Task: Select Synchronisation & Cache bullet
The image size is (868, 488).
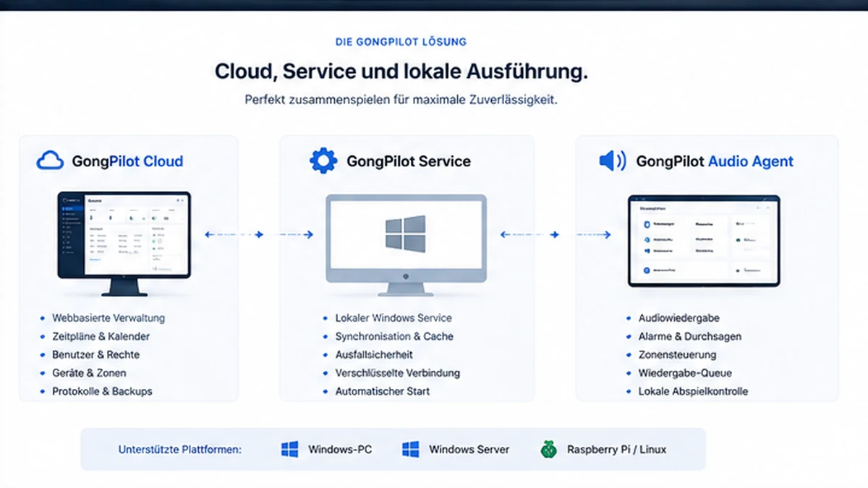Action: click(x=394, y=336)
